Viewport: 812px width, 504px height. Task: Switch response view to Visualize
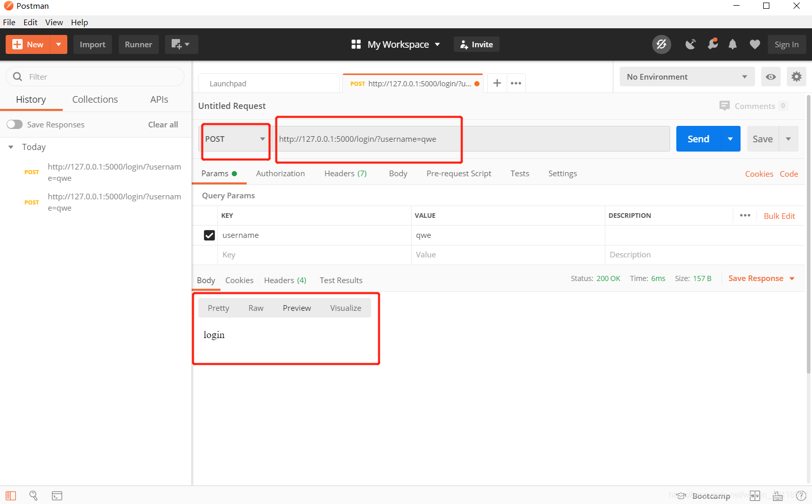(x=345, y=308)
